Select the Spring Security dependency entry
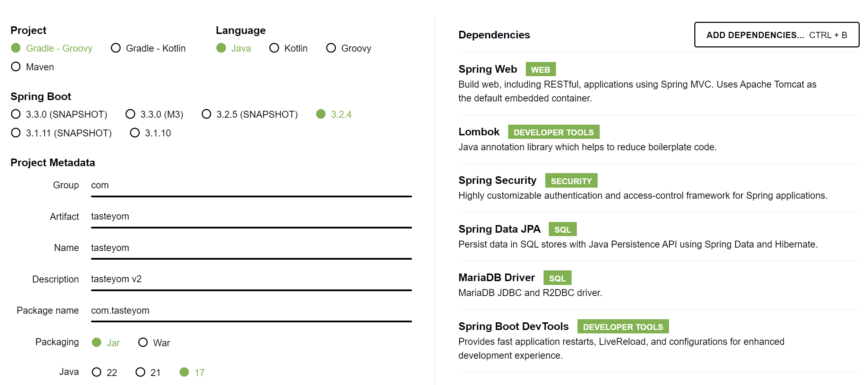The image size is (868, 385). (x=659, y=188)
